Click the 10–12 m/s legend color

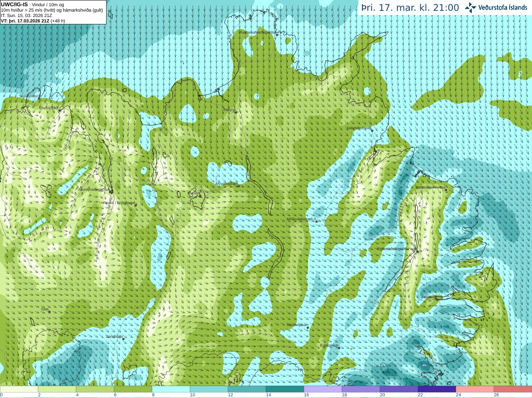pyautogui.click(x=209, y=389)
